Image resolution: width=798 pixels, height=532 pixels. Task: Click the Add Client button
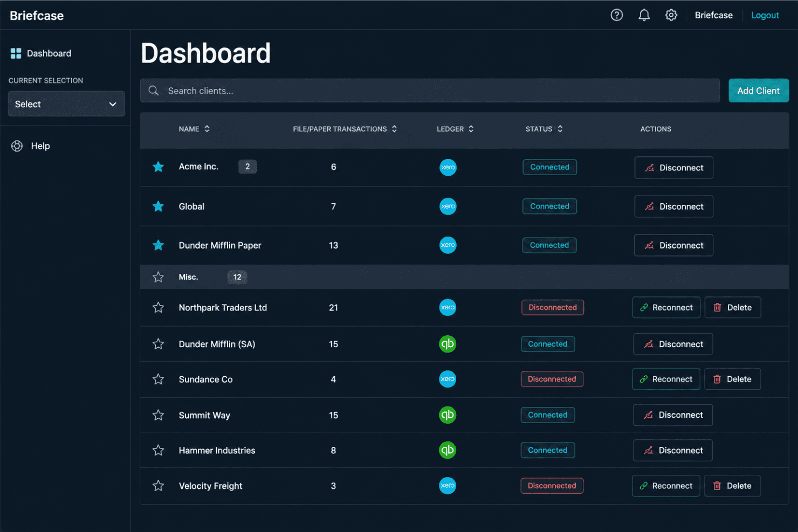point(758,91)
